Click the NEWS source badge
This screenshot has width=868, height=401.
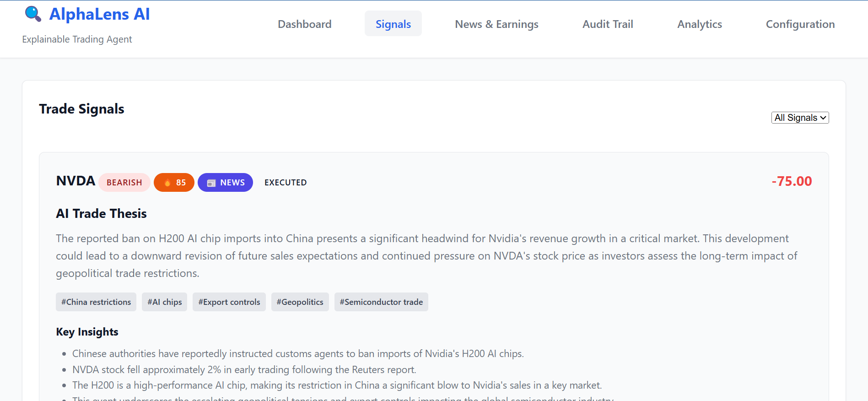click(x=225, y=183)
